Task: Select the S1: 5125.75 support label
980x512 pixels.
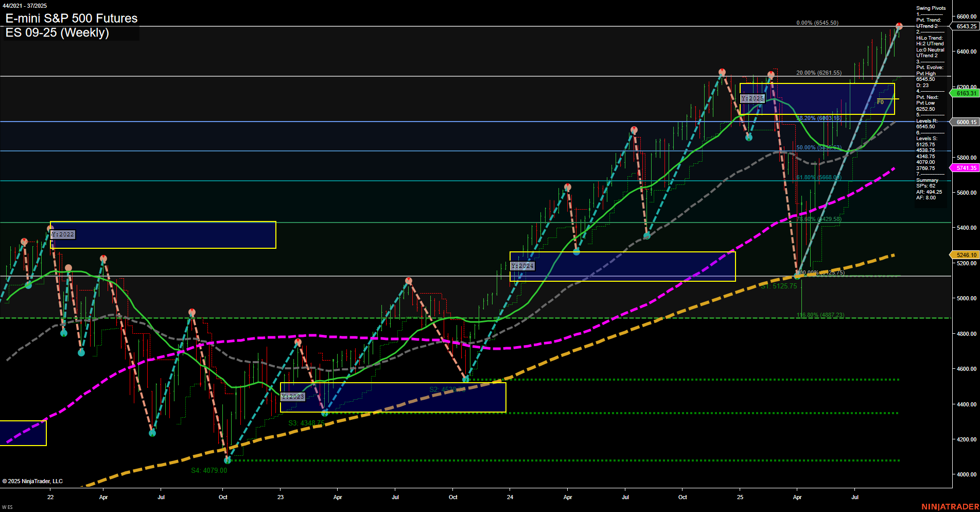Action: click(778, 286)
